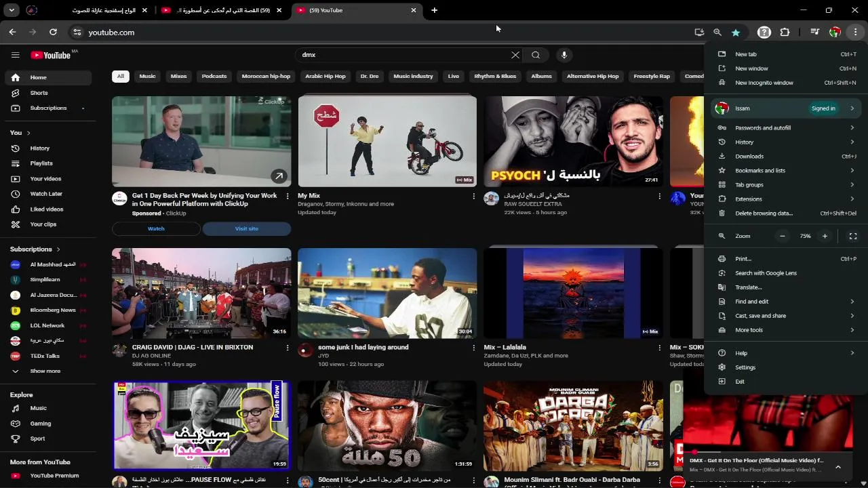Open Playlists in sidebar
This screenshot has height=488, width=868.
[47, 163]
